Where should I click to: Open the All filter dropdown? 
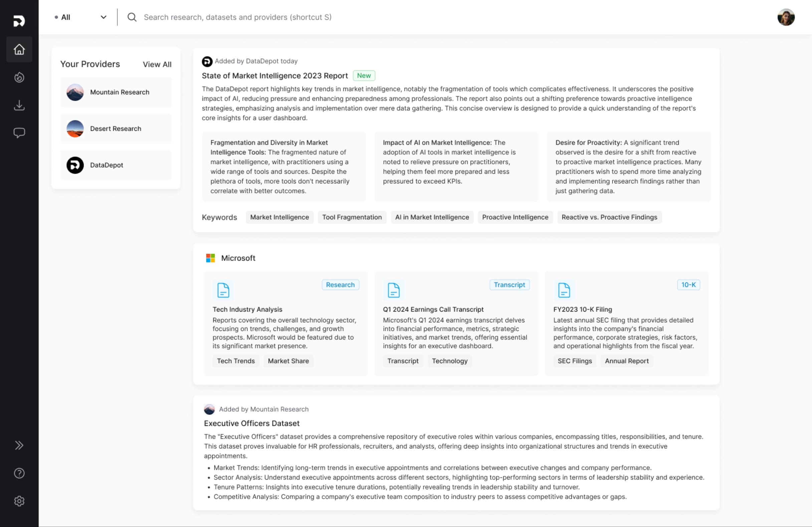tap(81, 17)
